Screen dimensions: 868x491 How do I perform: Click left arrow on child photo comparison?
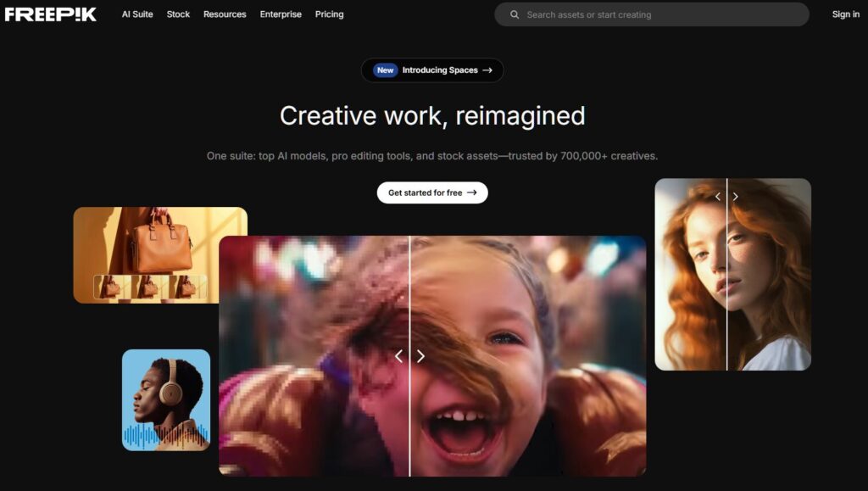pos(398,356)
